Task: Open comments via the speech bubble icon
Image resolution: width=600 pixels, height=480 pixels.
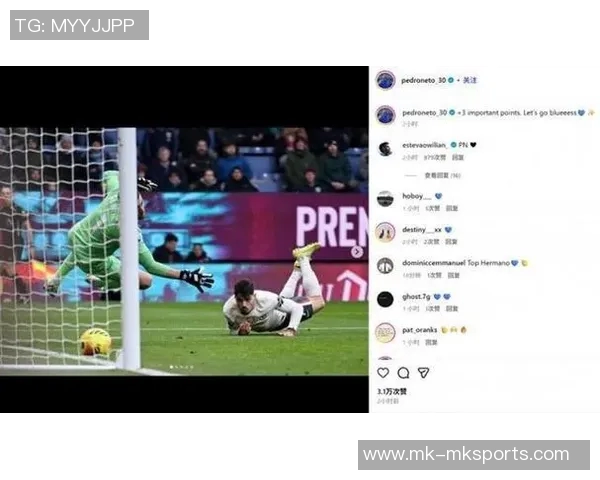Action: [403, 373]
